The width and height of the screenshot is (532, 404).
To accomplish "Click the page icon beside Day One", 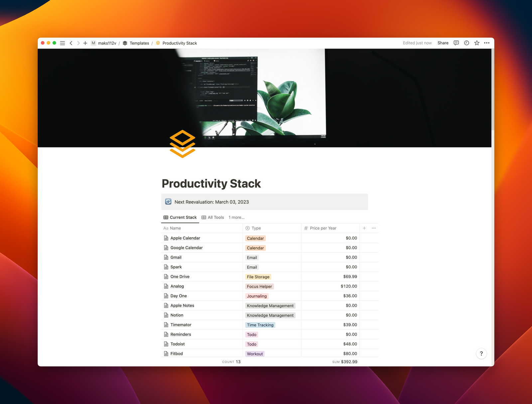I will pyautogui.click(x=166, y=296).
